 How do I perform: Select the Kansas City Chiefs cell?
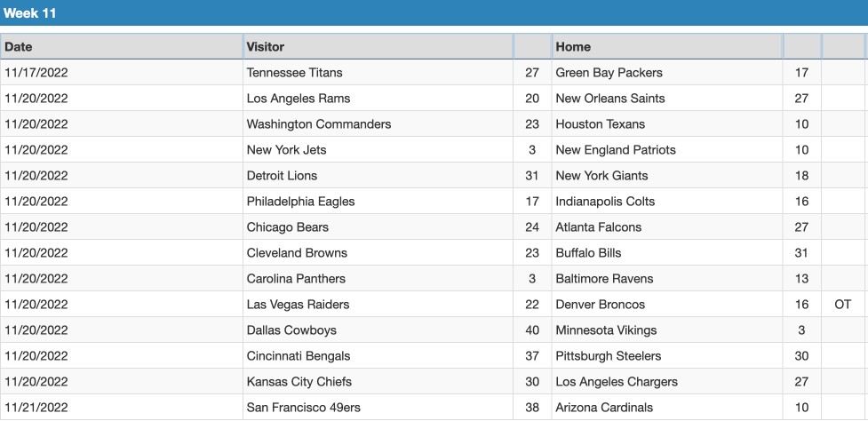pyautogui.click(x=299, y=382)
